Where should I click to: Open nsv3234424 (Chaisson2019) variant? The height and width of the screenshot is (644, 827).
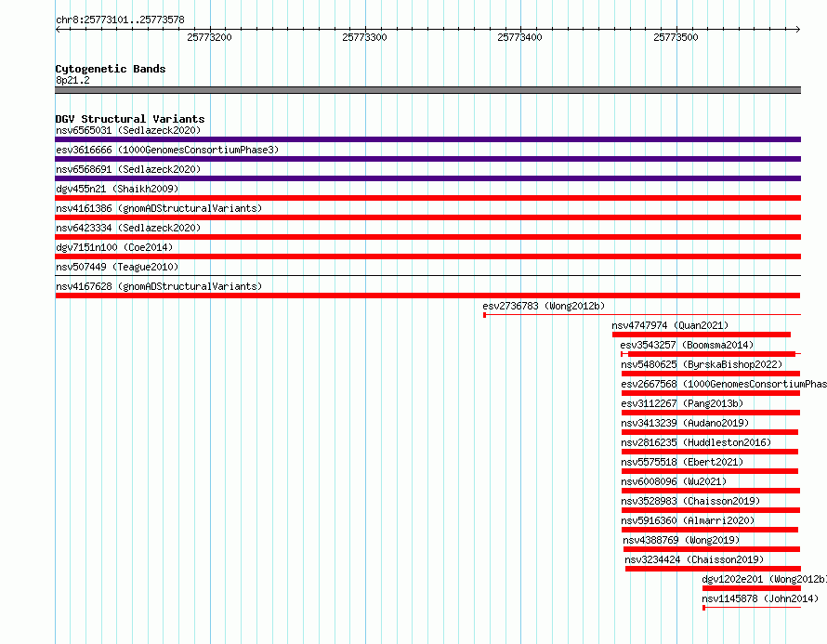pyautogui.click(x=694, y=559)
